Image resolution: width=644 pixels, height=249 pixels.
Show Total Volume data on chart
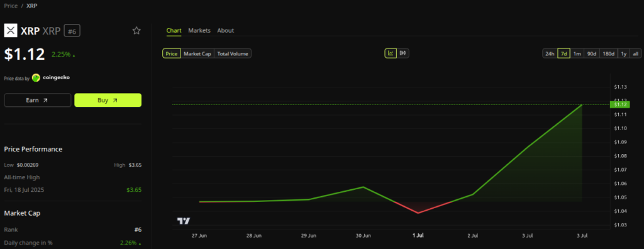(233, 53)
